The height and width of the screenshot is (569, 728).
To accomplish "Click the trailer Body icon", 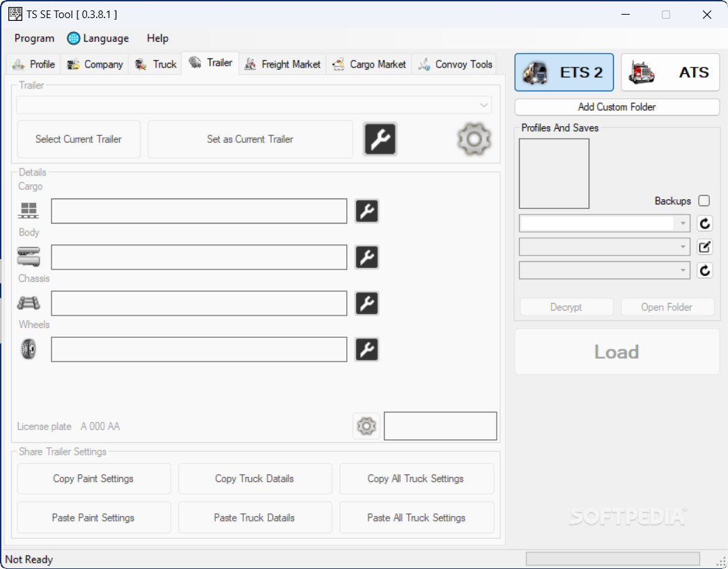I will (29, 257).
